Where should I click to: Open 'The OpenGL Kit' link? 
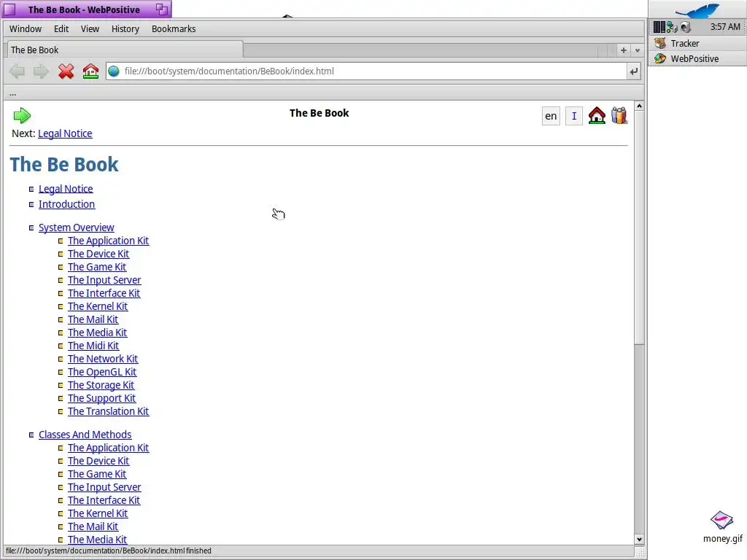[x=102, y=372]
